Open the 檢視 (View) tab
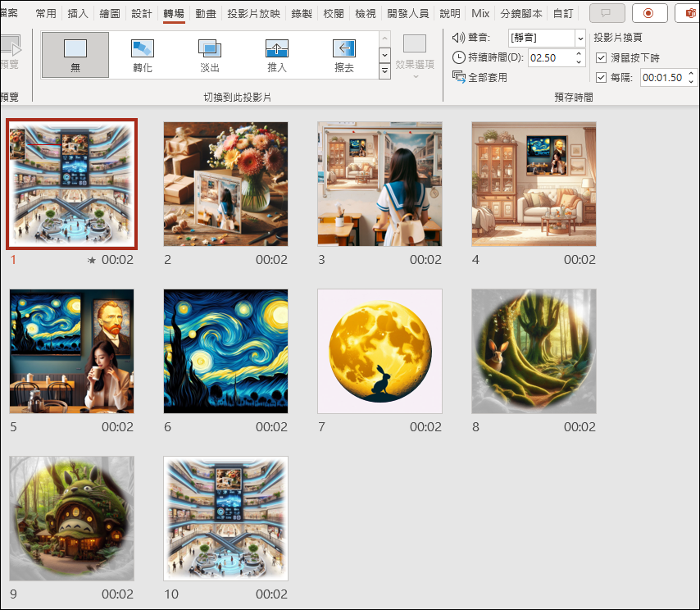Viewport: 700px width, 610px height. coord(366,13)
